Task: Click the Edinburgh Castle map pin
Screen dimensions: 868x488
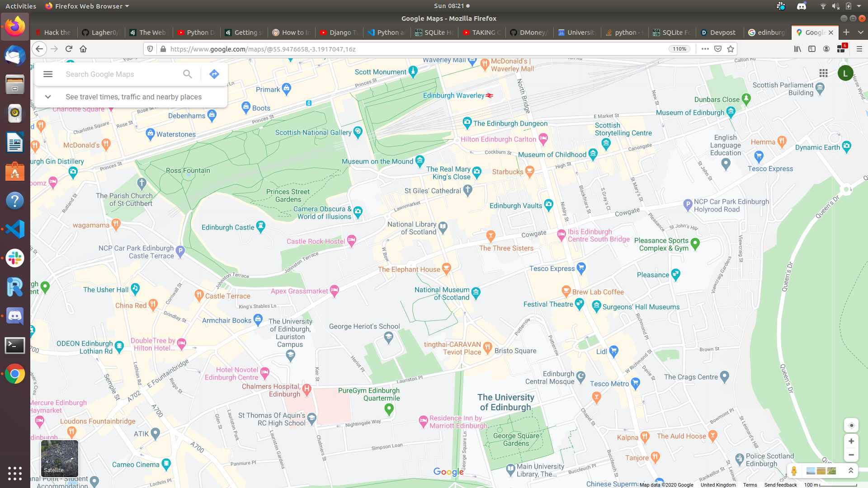Action: 261,226
